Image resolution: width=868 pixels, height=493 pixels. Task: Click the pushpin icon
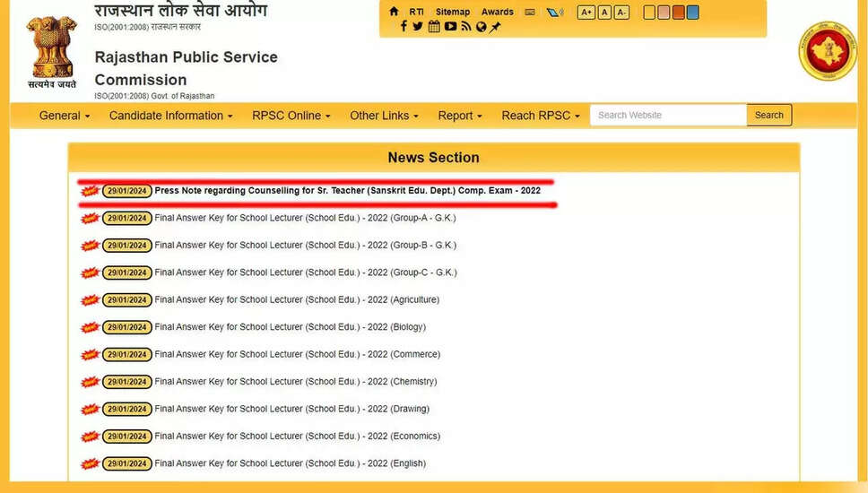496,27
